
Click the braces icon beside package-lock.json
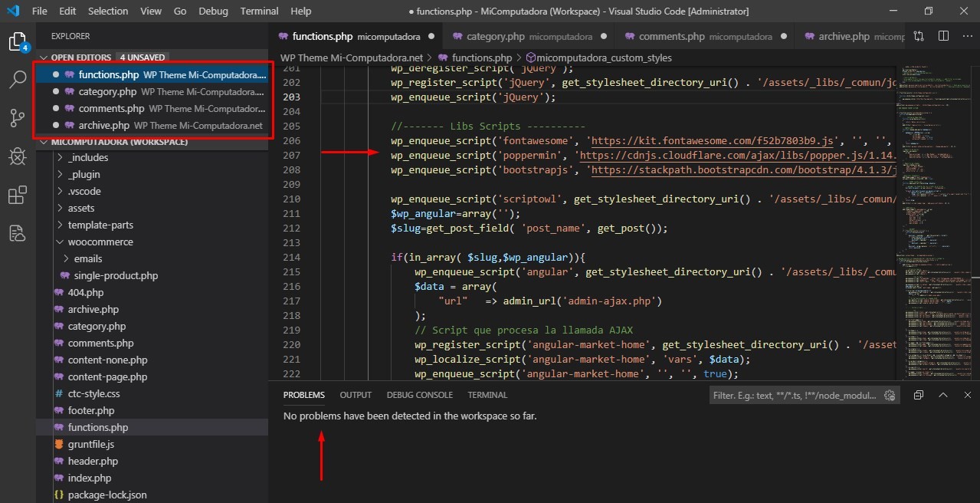pyautogui.click(x=59, y=495)
